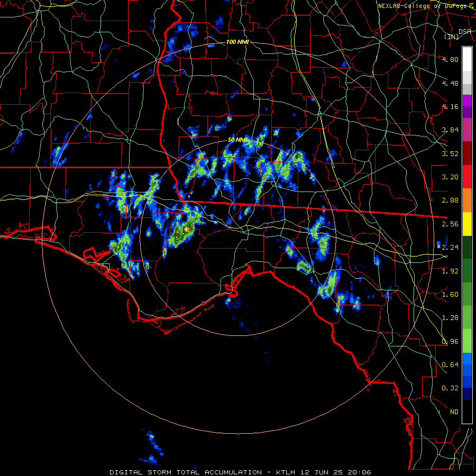Screen dimensions: 476x476
Task: Click the DIGITAL STORM TOTAL ACCUMULATION caption
Action: (186, 472)
